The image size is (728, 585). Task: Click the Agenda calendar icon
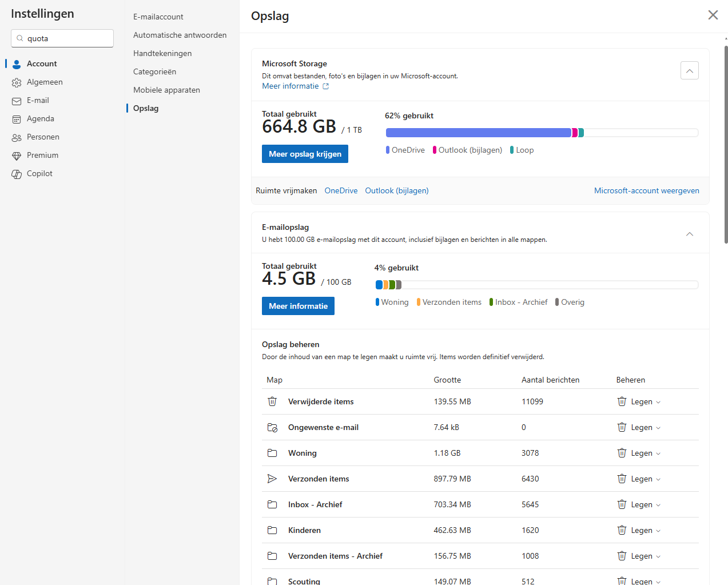click(17, 119)
